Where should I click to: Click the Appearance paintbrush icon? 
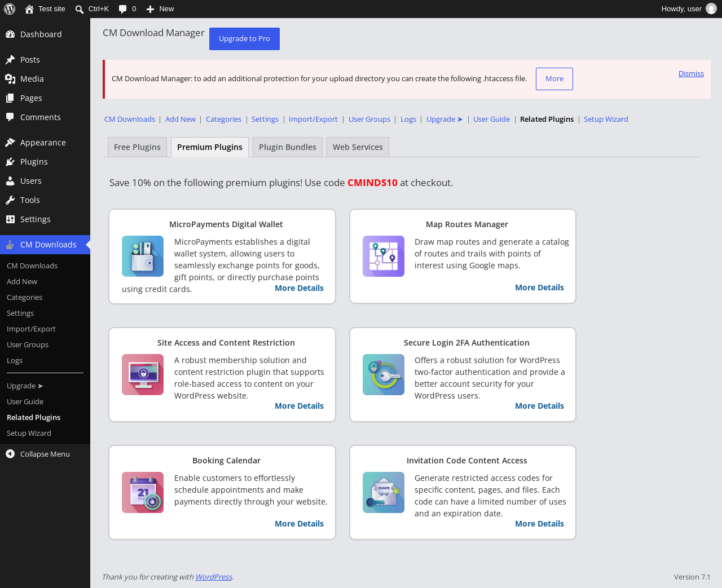click(10, 143)
